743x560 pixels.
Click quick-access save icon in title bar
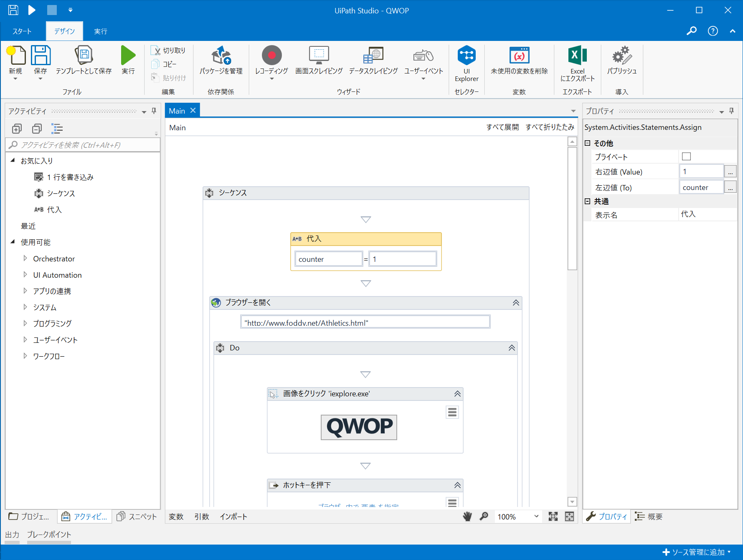click(13, 10)
